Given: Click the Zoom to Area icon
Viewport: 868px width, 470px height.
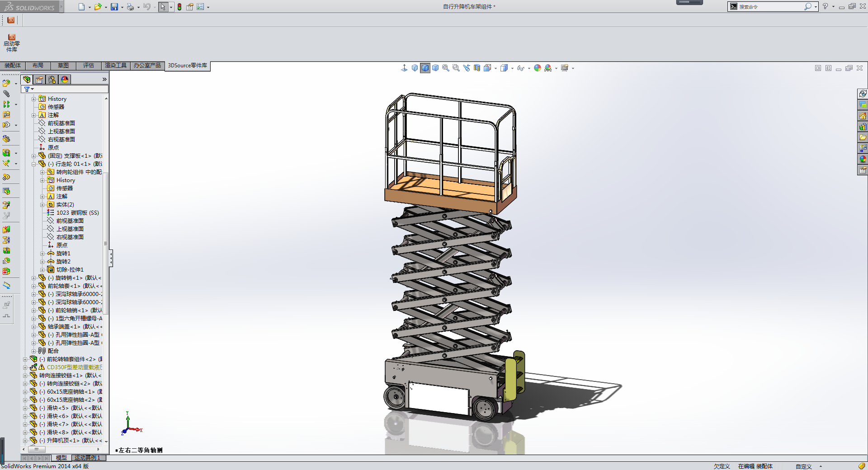Looking at the screenshot, I should (456, 68).
